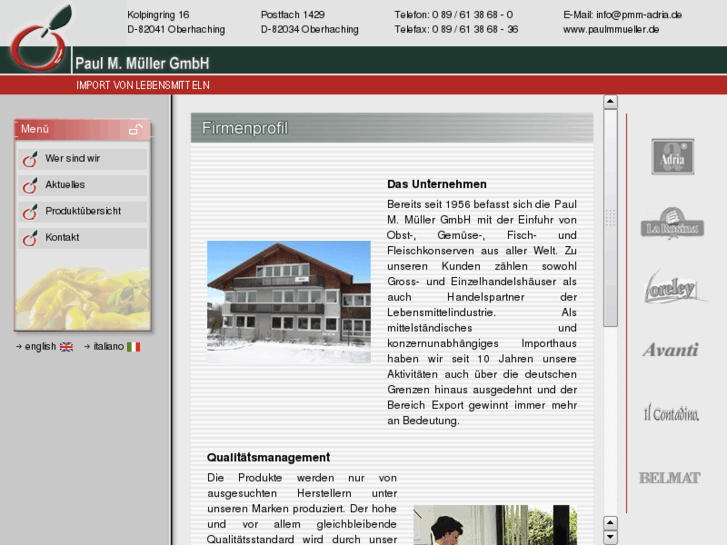Click the IMPORT VON LEBENSMITTELN banner text
727x545 pixels.
143,85
